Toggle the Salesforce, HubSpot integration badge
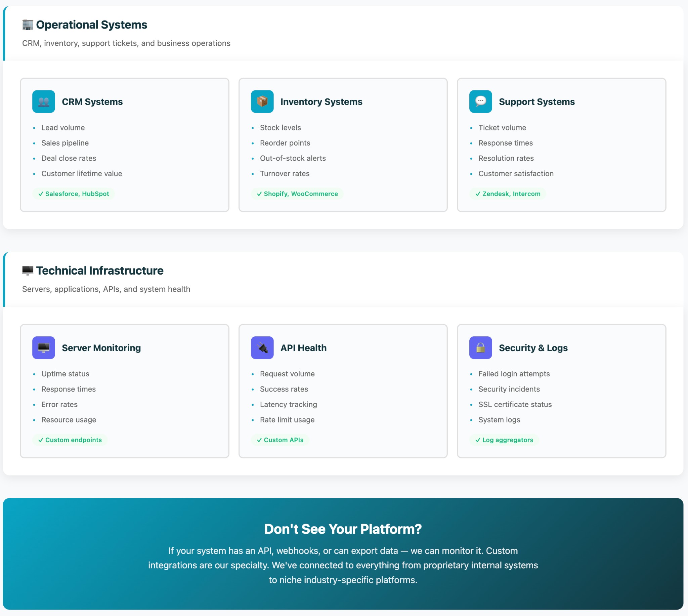The width and height of the screenshot is (688, 616). 73,194
